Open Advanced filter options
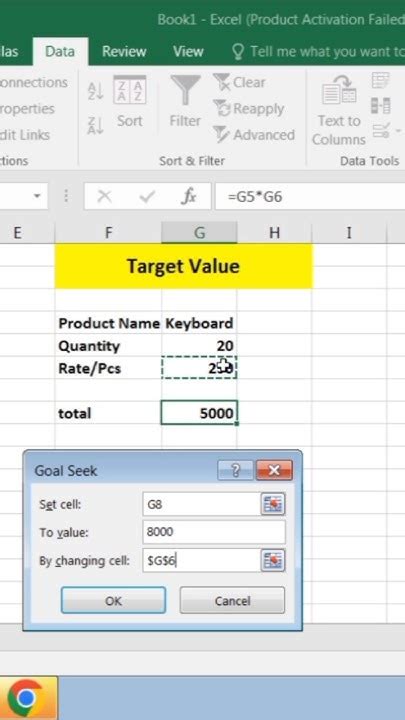 pyautogui.click(x=254, y=135)
